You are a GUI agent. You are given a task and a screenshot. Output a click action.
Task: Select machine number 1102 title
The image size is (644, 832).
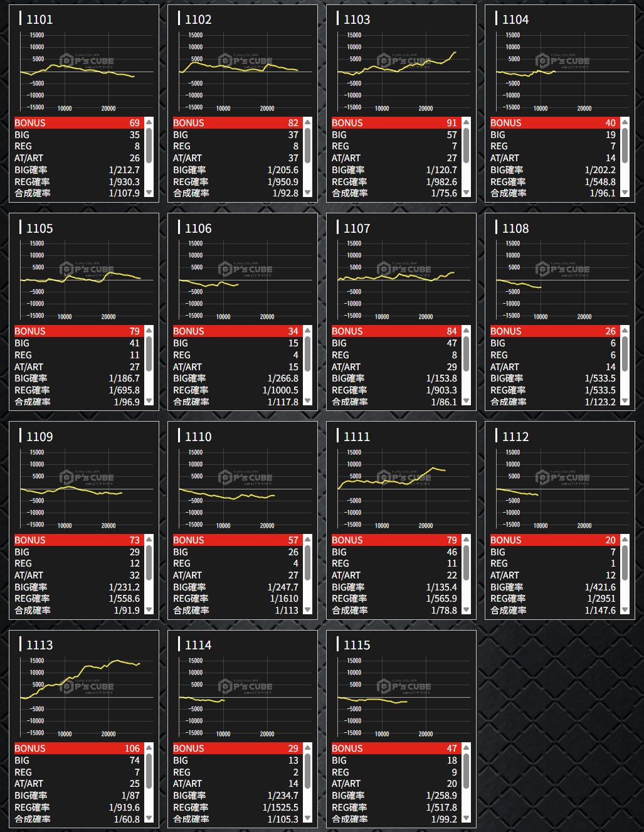point(198,19)
